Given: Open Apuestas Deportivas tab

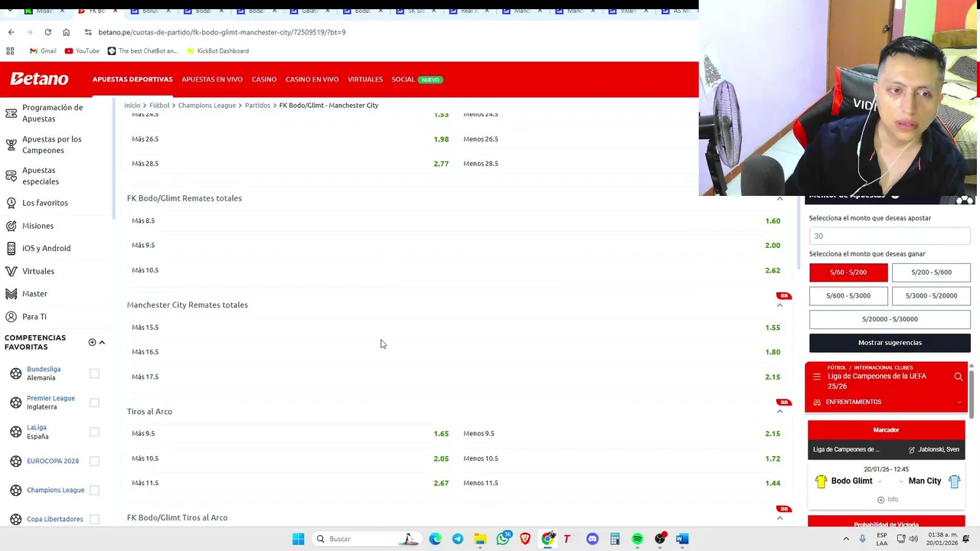Looking at the screenshot, I should [132, 80].
